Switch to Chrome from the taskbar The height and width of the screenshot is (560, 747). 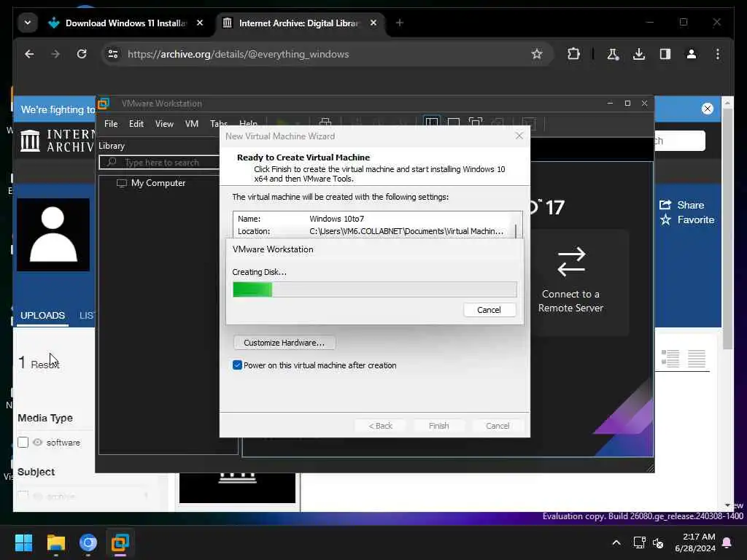[x=88, y=542]
